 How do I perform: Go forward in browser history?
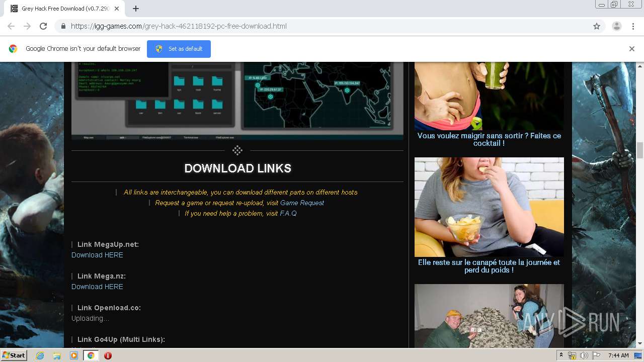(x=27, y=26)
